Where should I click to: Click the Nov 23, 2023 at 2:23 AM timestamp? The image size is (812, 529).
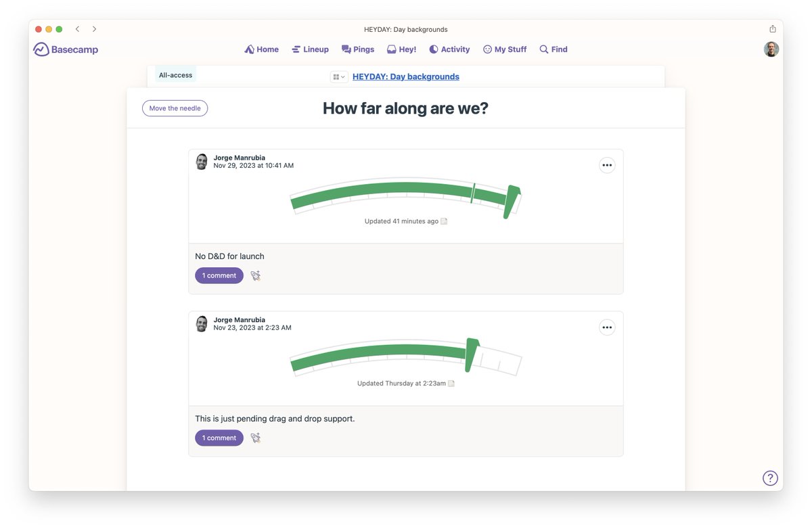coord(252,328)
